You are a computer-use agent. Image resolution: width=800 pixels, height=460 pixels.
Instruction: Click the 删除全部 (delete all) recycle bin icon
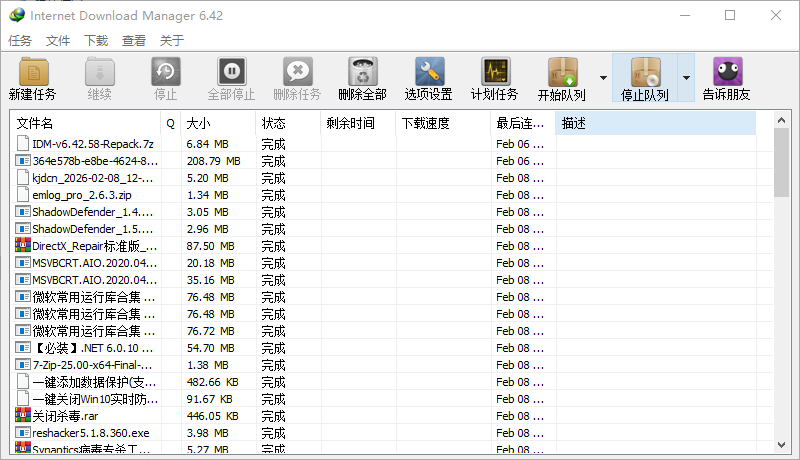coord(362,74)
